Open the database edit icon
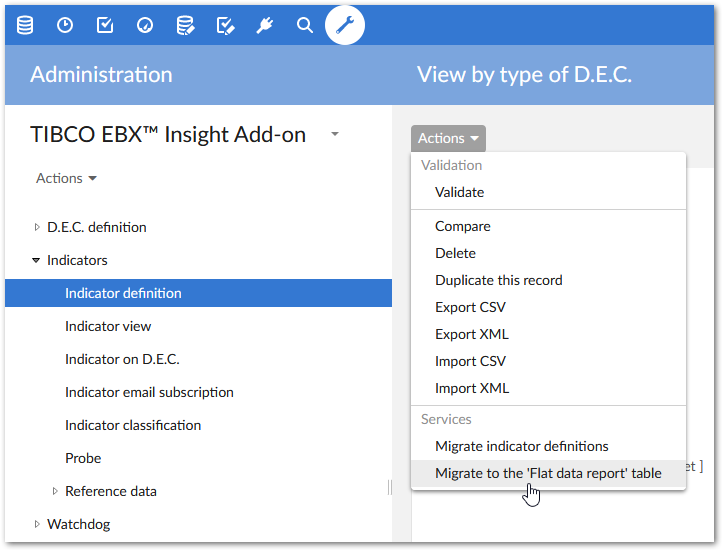 coord(185,25)
